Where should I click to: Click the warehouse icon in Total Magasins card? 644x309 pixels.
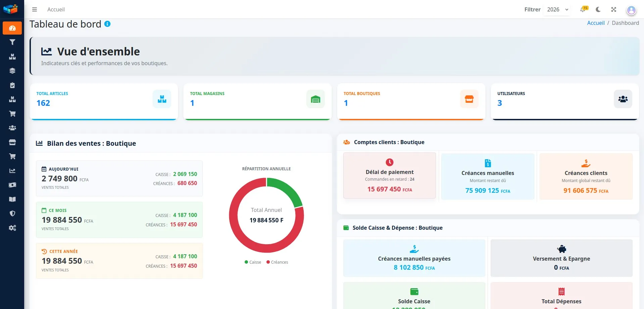pos(315,99)
